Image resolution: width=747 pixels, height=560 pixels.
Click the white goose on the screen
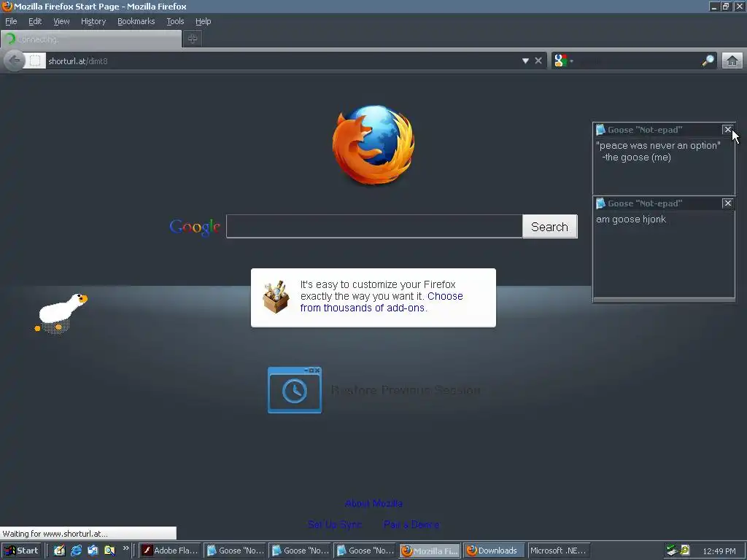[61, 312]
